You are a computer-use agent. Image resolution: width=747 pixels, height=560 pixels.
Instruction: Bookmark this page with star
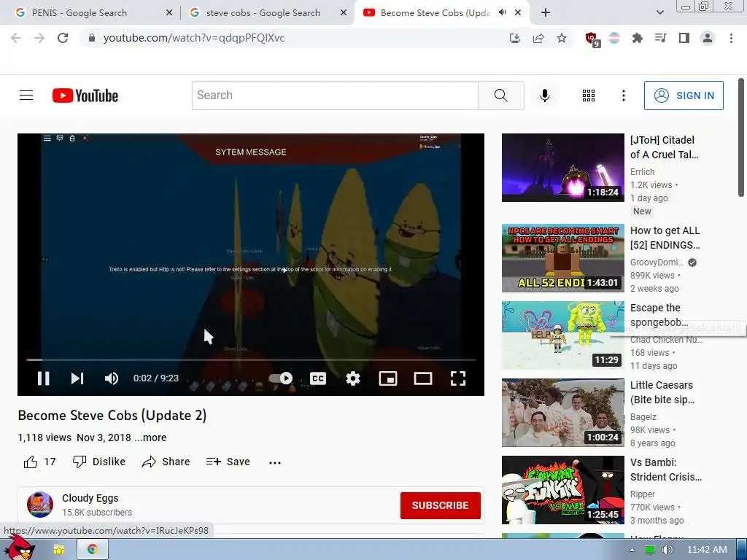pos(562,38)
